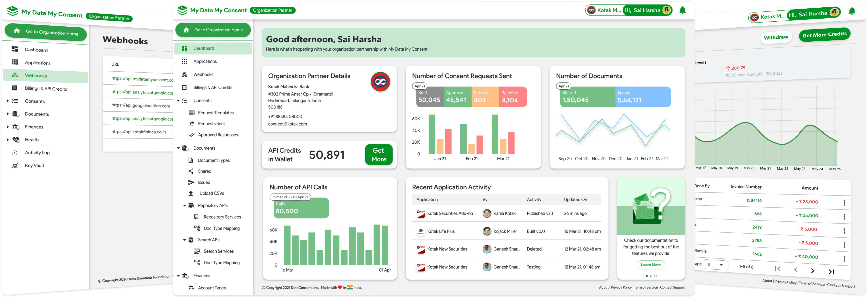This screenshot has width=868, height=298.
Task: Click the Rejected 4,104 red stat block
Action: [x=513, y=97]
